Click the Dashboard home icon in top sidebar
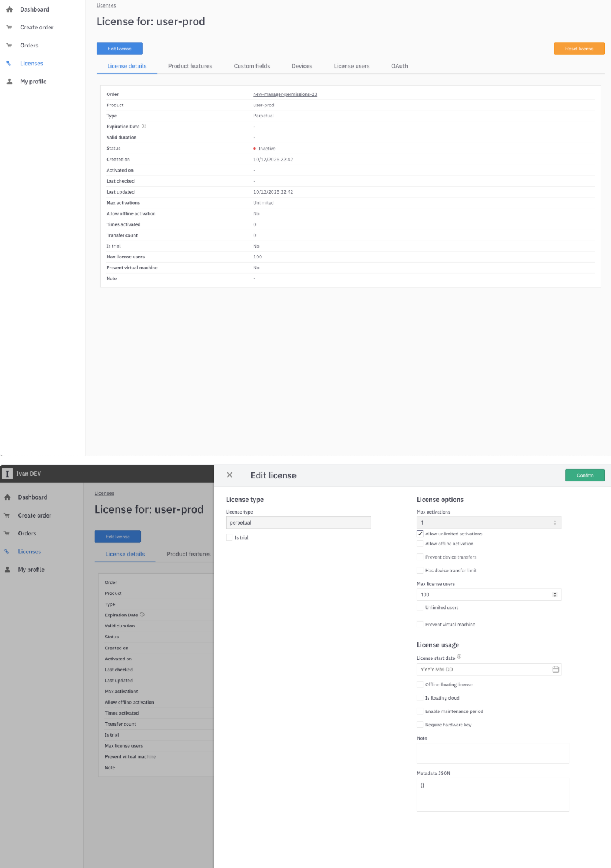This screenshot has width=611, height=868. click(9, 9)
